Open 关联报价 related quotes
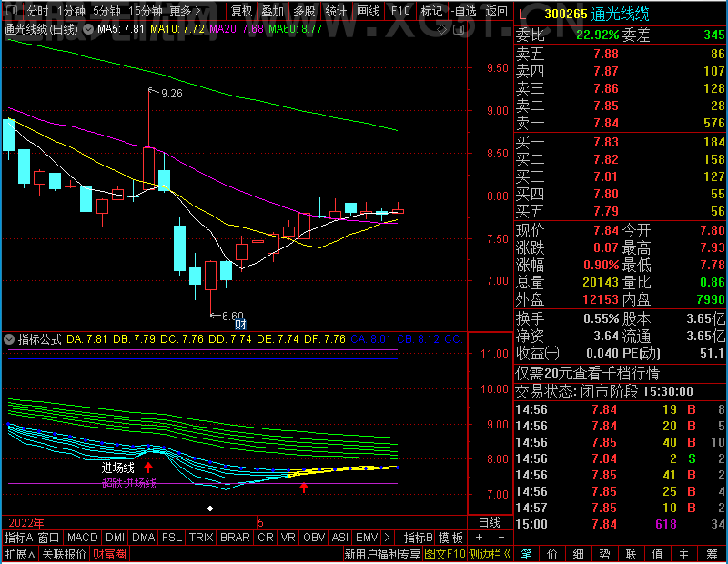The width and height of the screenshot is (728, 564). tap(64, 554)
